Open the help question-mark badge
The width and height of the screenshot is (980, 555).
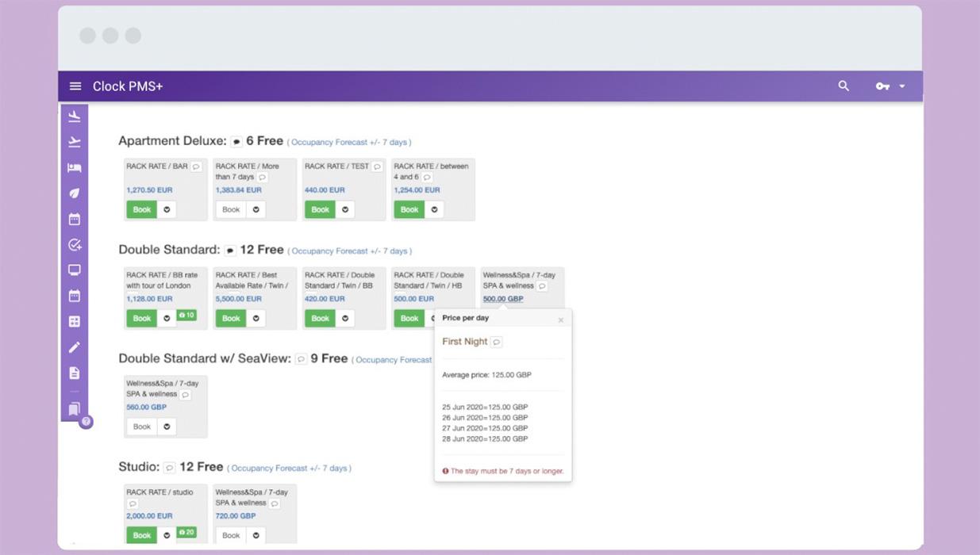[x=86, y=422]
